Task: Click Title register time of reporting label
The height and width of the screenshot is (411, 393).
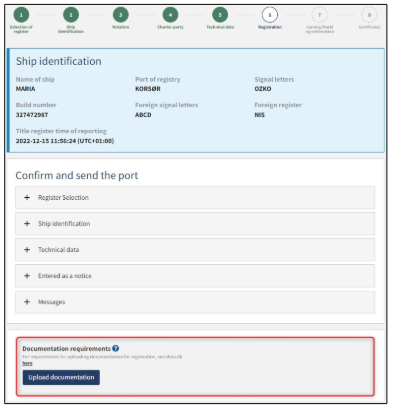Action: (61, 131)
